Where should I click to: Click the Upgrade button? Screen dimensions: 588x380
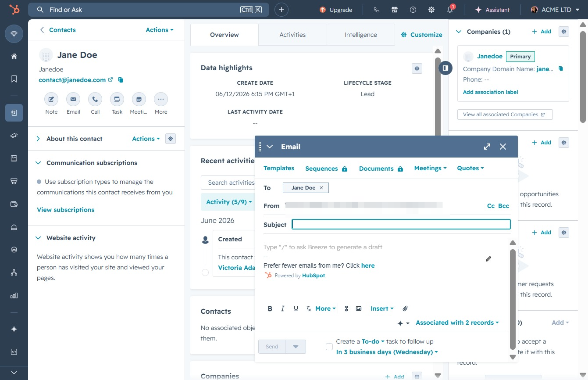[336, 10]
